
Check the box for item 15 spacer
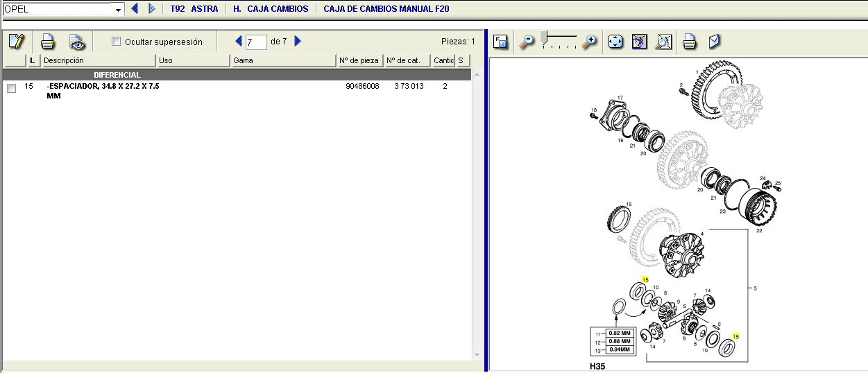[x=11, y=88]
